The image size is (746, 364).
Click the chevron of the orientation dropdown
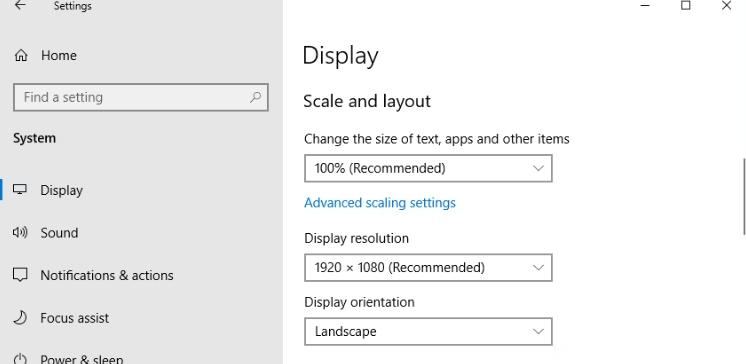point(538,331)
